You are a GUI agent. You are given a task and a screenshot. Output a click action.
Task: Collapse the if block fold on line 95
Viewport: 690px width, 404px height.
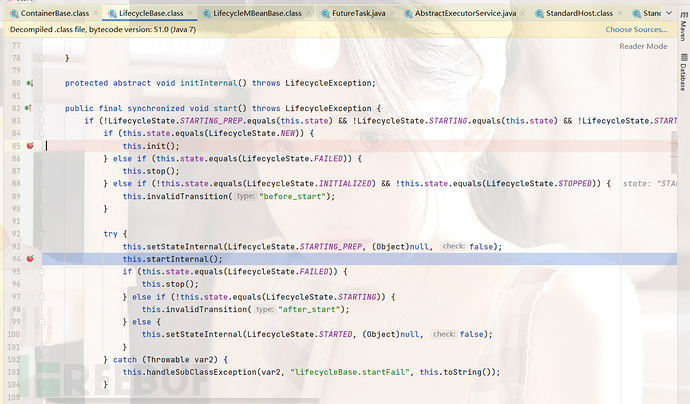(42, 272)
